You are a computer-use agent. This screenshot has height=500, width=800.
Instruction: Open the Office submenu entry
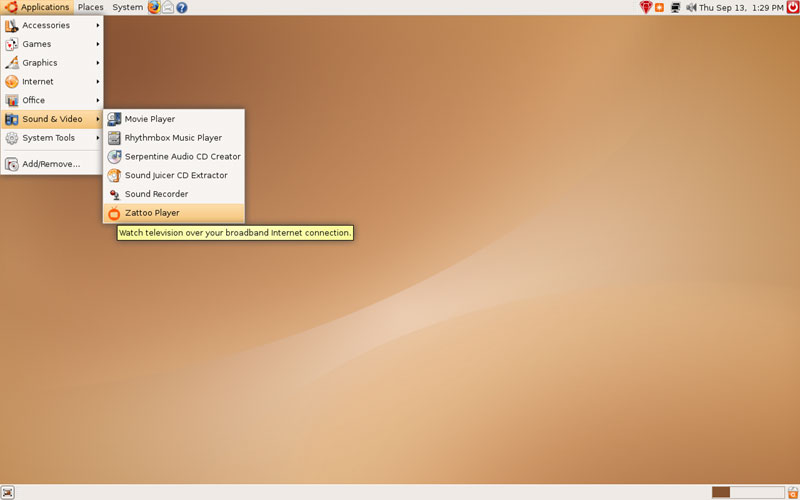point(52,100)
